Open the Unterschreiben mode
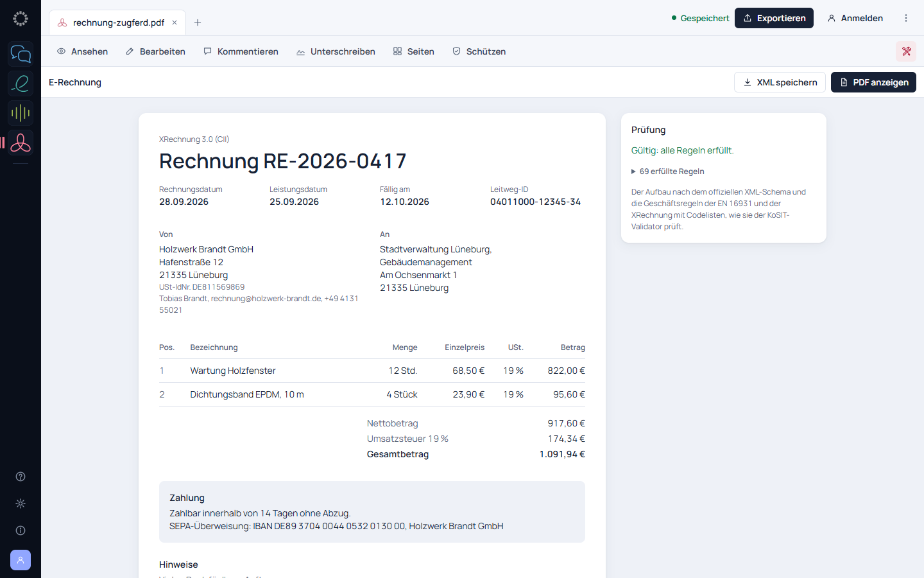The image size is (924, 578). pos(336,51)
